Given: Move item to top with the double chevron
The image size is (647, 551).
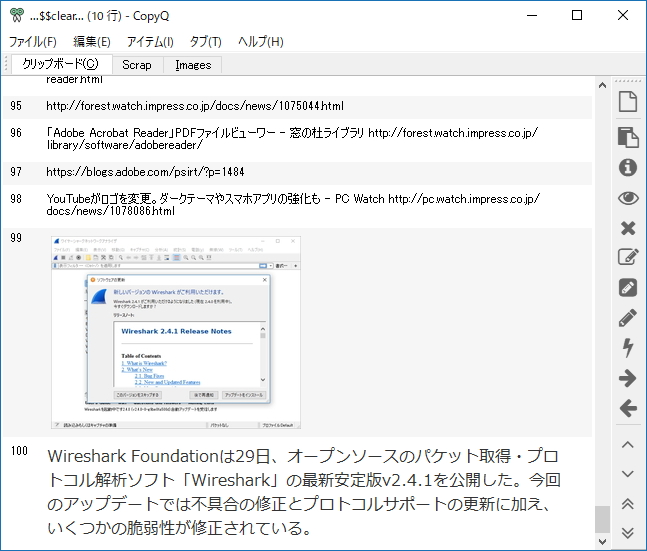Looking at the screenshot, I should 628,504.
